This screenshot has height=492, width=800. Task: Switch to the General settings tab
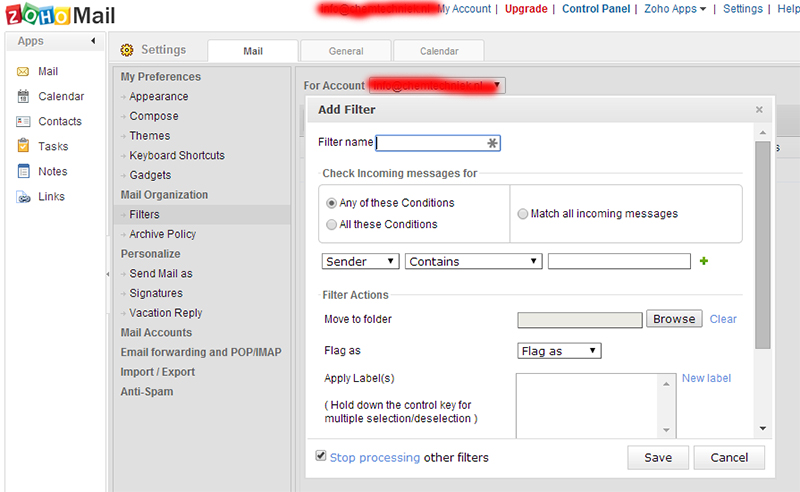click(345, 51)
